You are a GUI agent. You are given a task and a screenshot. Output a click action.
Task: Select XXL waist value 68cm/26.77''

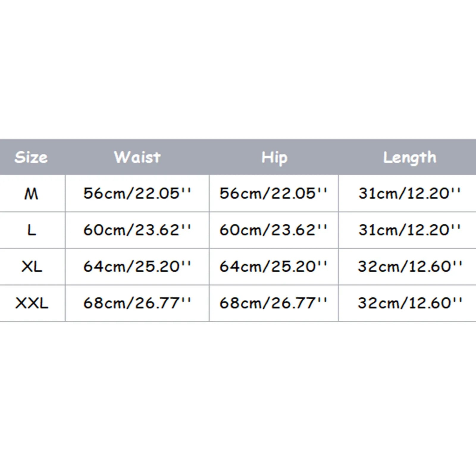click(137, 303)
